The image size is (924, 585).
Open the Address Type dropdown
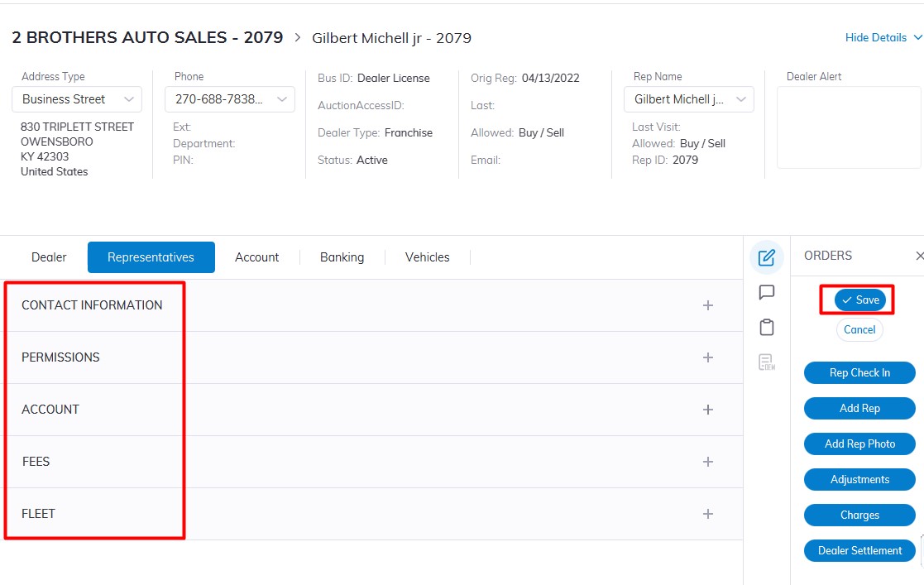coord(77,99)
